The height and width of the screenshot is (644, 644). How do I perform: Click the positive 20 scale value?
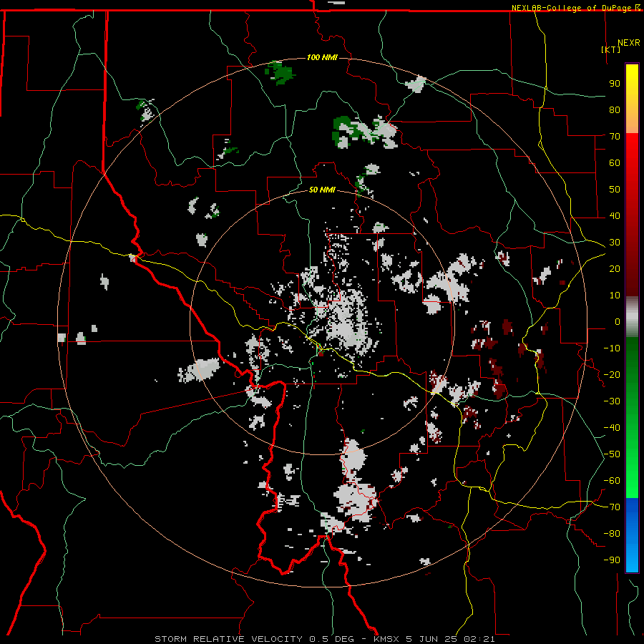[615, 268]
